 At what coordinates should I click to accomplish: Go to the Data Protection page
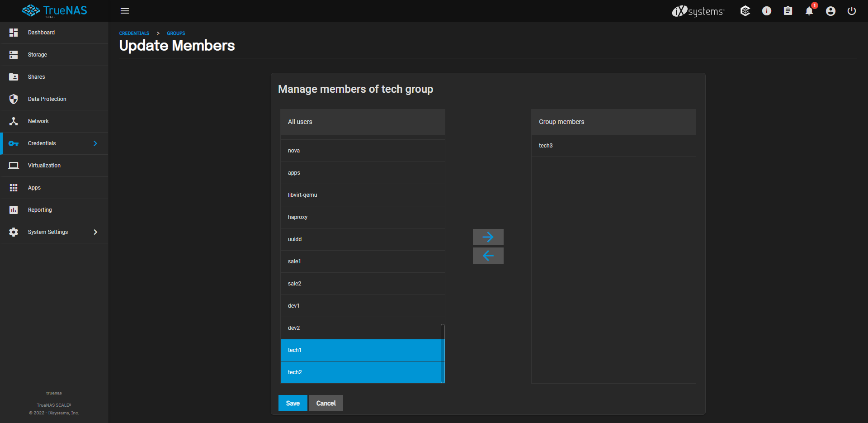(47, 99)
